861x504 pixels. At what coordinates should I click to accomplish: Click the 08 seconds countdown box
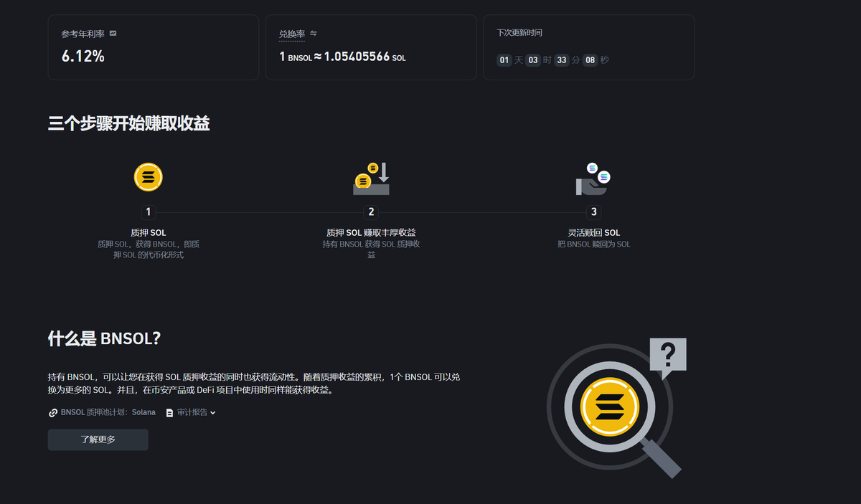coord(591,60)
